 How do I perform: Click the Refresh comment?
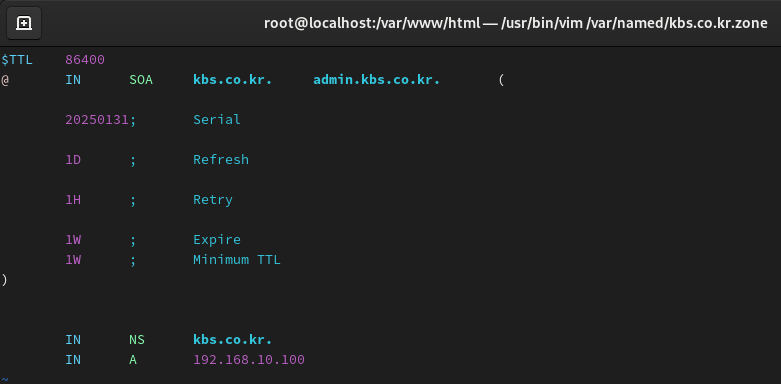tap(221, 159)
